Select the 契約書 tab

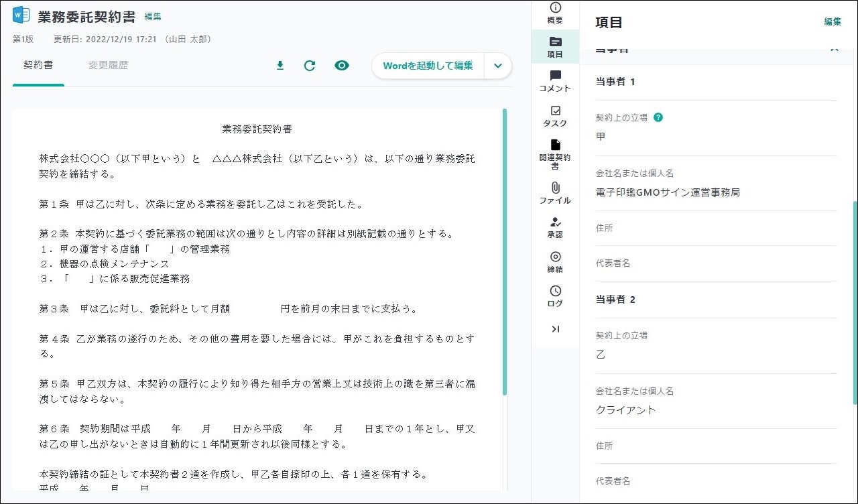pyautogui.click(x=38, y=66)
